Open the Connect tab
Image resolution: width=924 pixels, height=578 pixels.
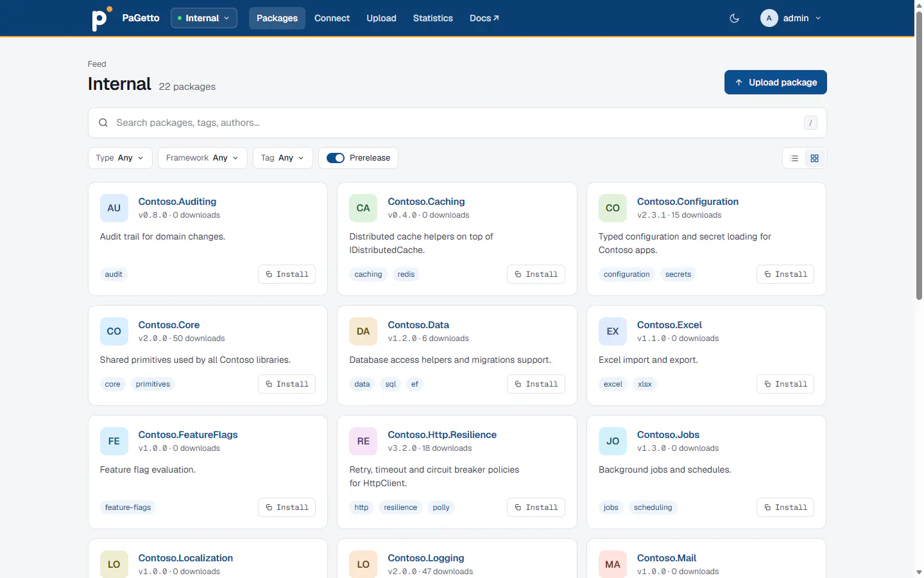[x=332, y=18]
